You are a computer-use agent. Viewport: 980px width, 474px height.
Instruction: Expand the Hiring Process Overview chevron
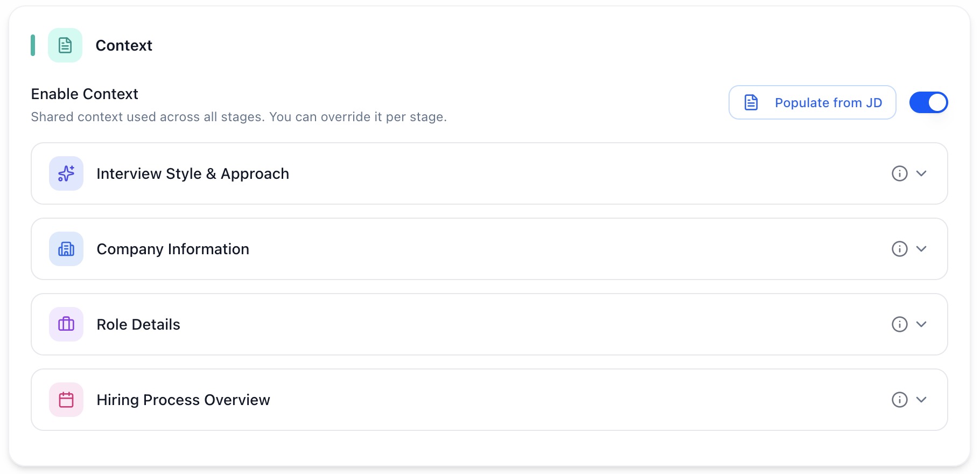[x=921, y=400]
